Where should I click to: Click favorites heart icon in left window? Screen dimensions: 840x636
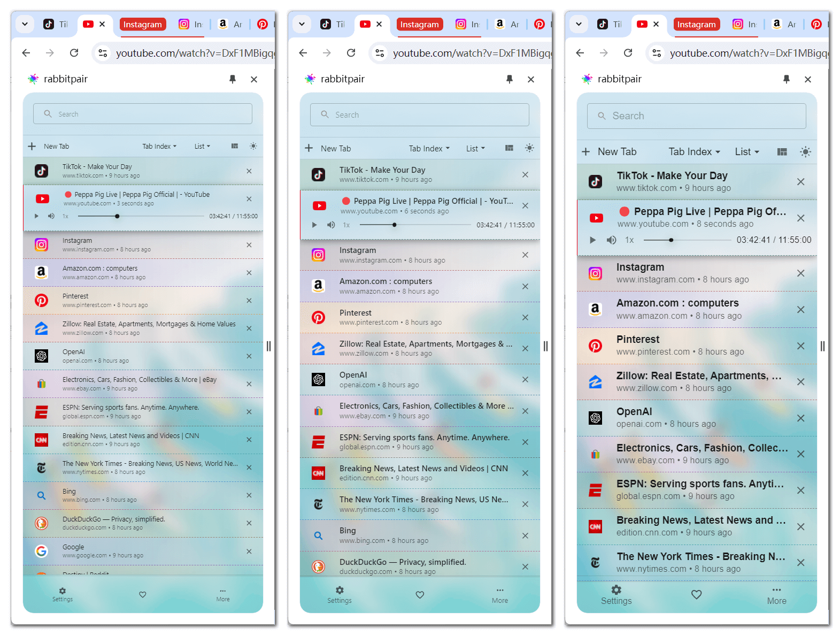click(x=143, y=594)
